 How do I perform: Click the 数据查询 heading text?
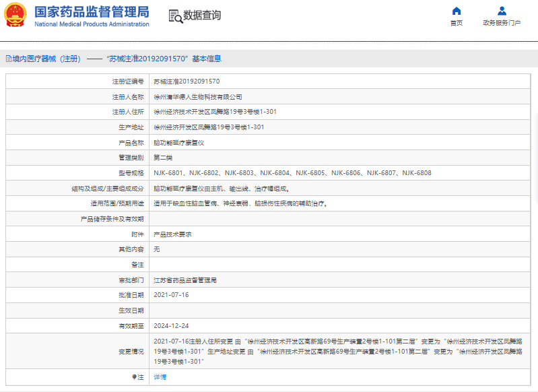[x=202, y=15]
